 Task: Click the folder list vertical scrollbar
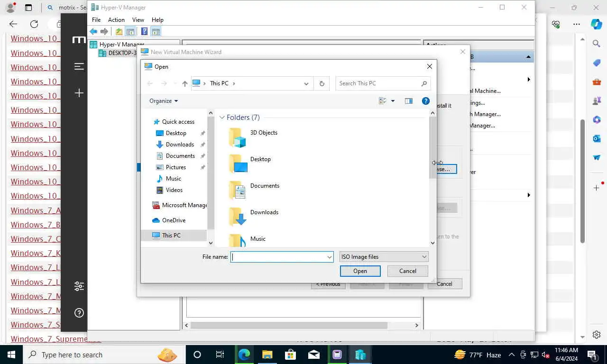click(432, 178)
